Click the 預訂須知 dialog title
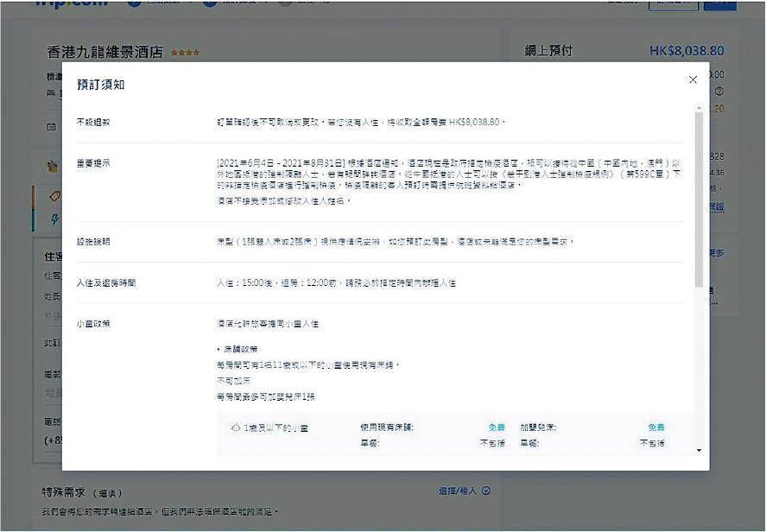 [x=101, y=85]
